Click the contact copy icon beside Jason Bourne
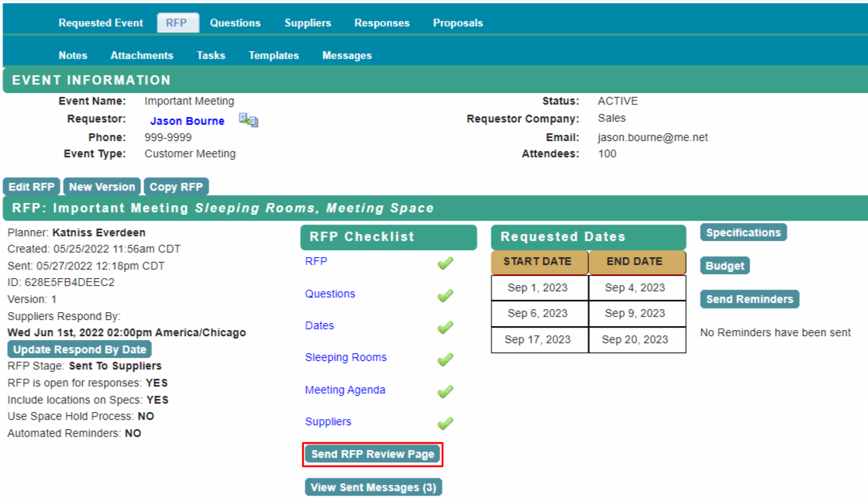868x498 pixels. point(246,120)
